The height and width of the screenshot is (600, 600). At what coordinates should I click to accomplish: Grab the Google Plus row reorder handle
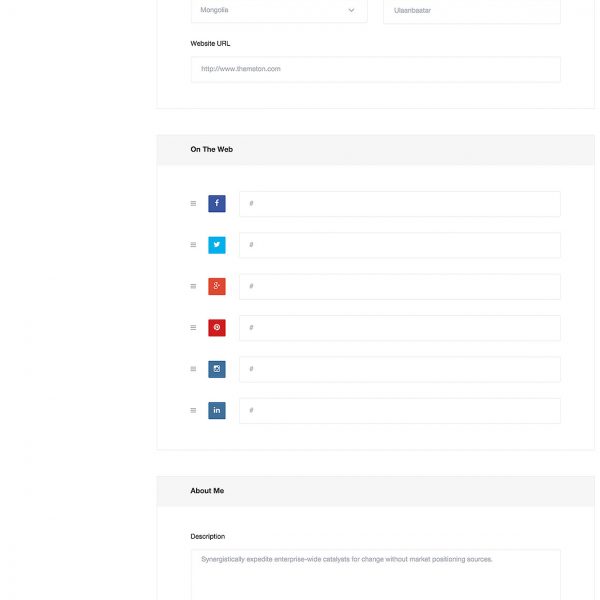pos(193,286)
